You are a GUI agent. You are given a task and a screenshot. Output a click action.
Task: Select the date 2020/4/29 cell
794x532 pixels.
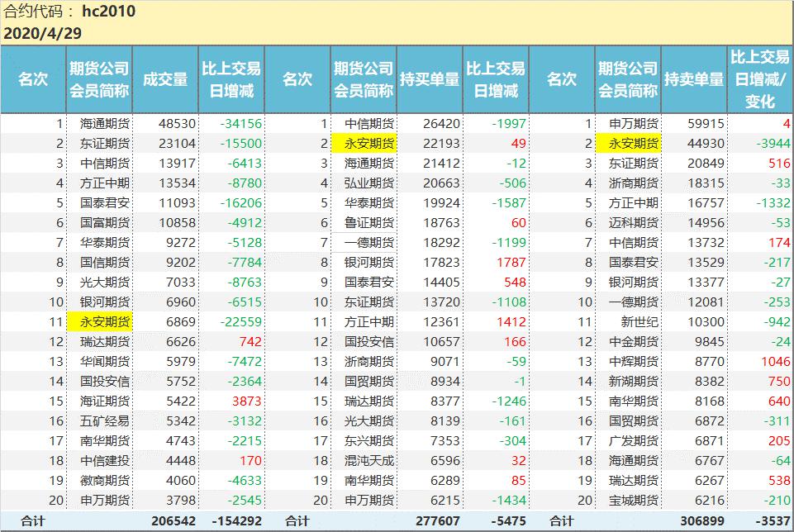[42, 34]
